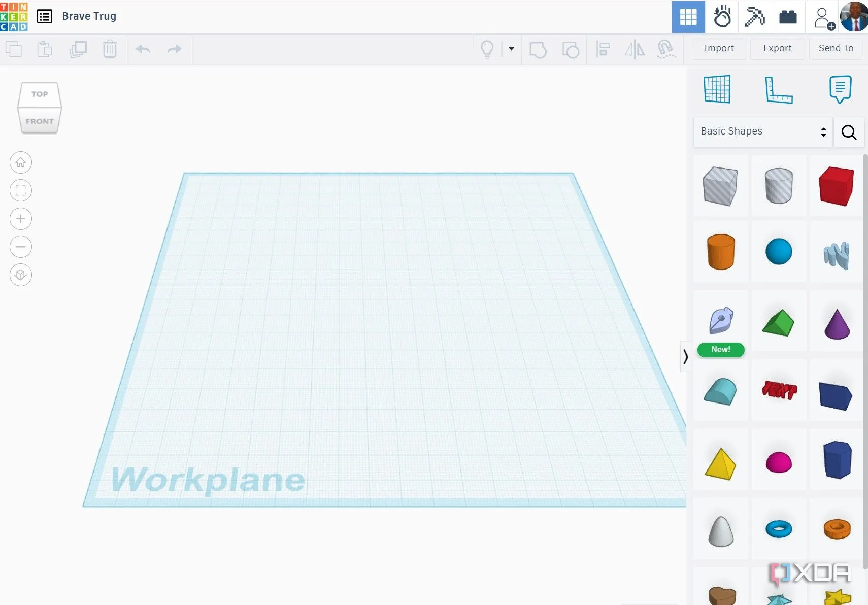The height and width of the screenshot is (605, 868).
Task: Click the Zoom out minus button
Action: [21, 247]
